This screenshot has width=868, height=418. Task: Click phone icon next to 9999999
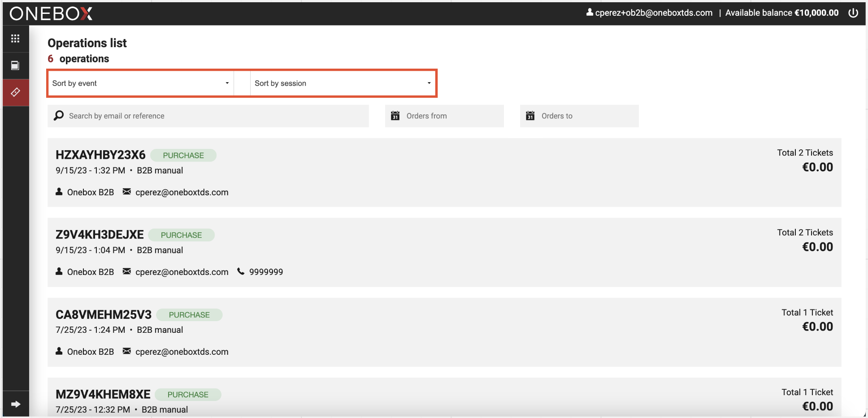[x=241, y=271]
